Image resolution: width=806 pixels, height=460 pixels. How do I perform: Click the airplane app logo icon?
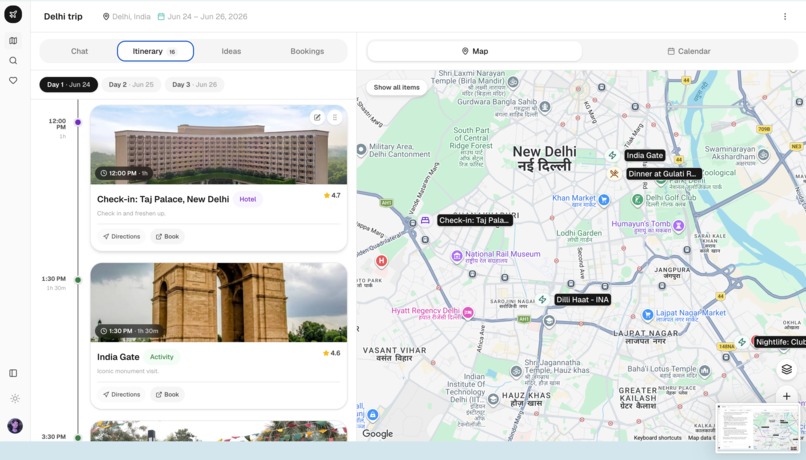click(x=13, y=14)
